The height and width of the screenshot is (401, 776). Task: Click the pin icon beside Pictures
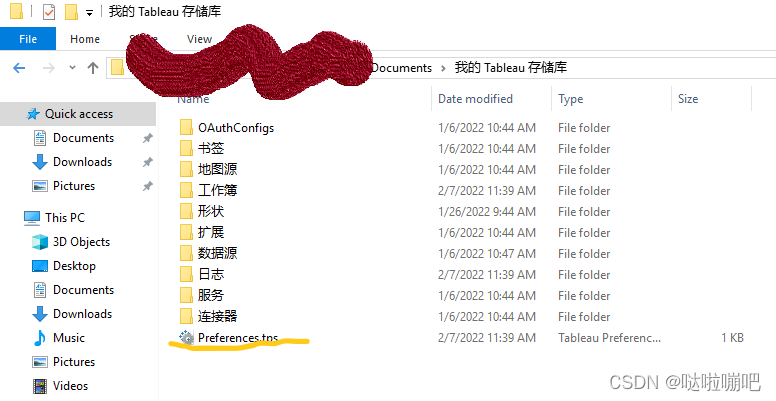click(147, 186)
